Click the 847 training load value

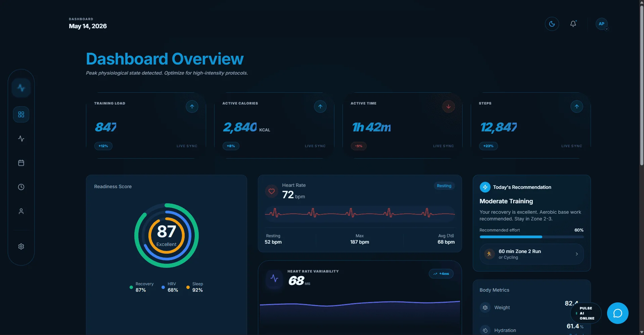tap(106, 127)
